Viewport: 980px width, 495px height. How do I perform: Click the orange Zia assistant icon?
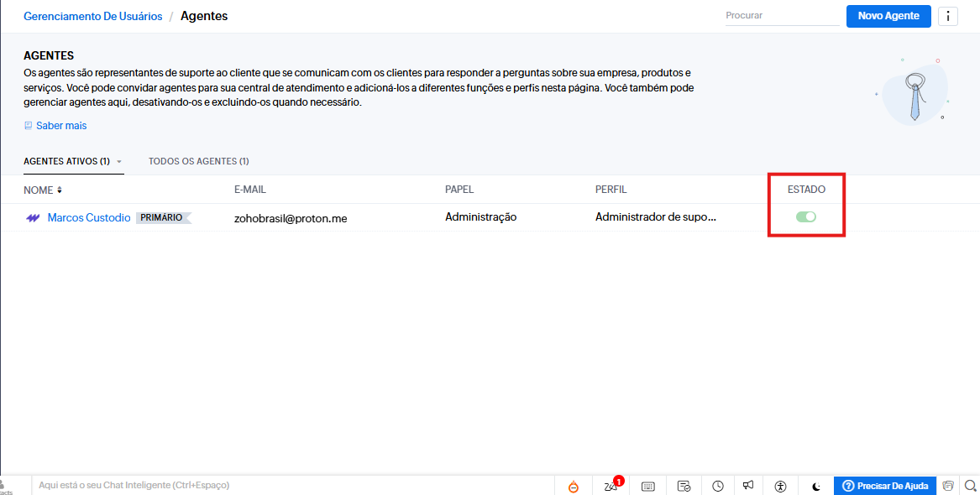(574, 487)
